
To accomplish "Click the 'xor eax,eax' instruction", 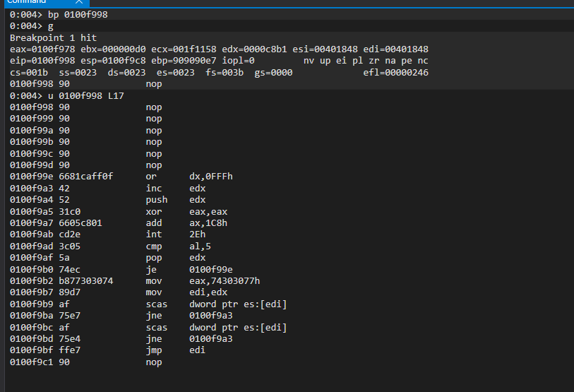I will 177,211.
